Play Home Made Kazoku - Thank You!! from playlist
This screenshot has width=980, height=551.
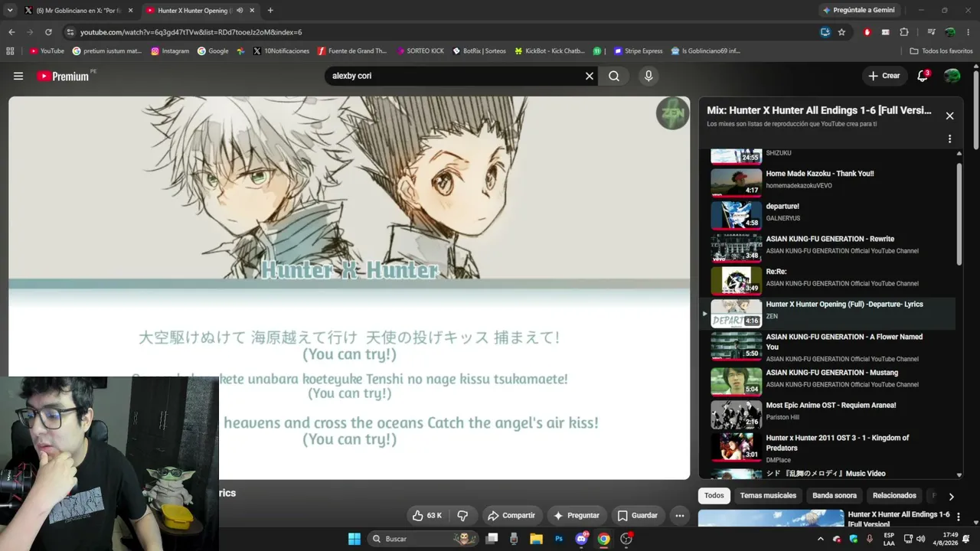click(832, 183)
